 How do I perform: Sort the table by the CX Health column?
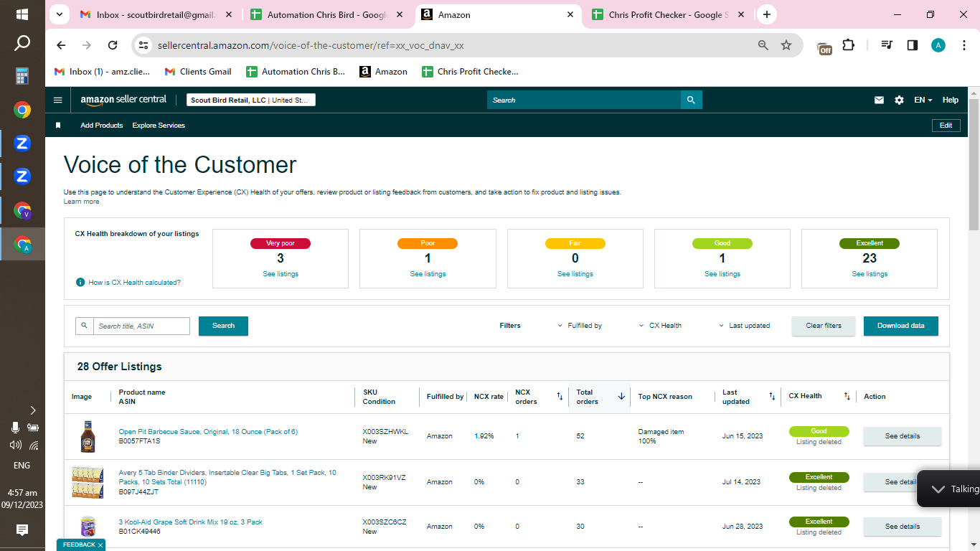click(x=847, y=396)
